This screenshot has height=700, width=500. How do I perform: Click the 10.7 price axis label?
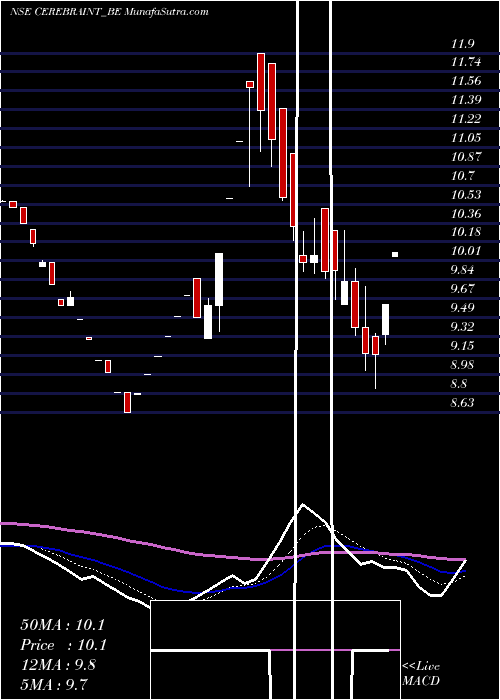(x=463, y=176)
